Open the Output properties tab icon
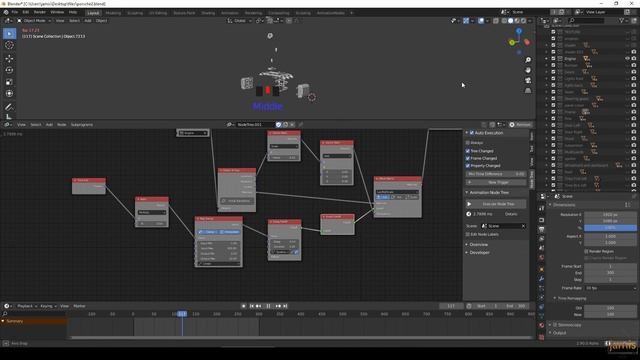The width and height of the screenshot is (640, 360). 542,229
